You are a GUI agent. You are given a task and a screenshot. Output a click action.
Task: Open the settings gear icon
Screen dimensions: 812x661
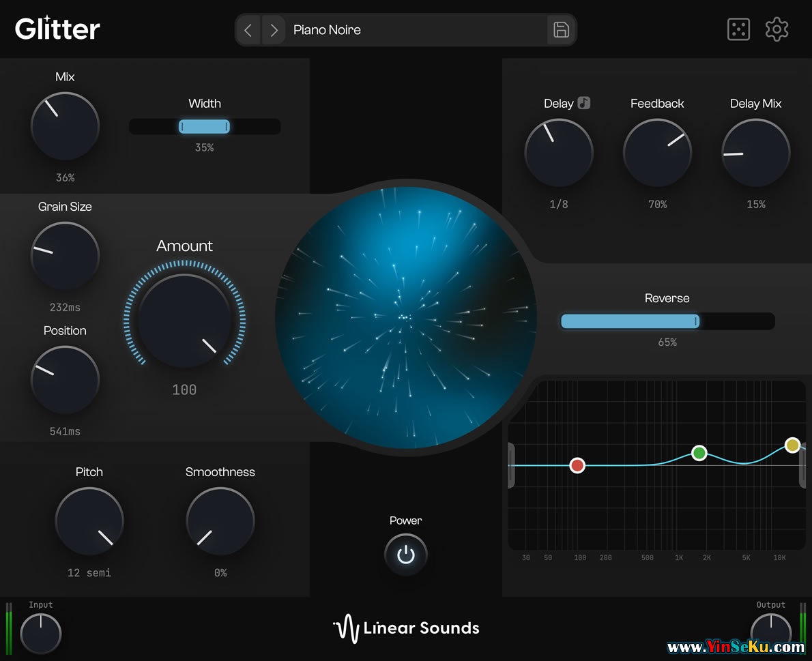777,30
